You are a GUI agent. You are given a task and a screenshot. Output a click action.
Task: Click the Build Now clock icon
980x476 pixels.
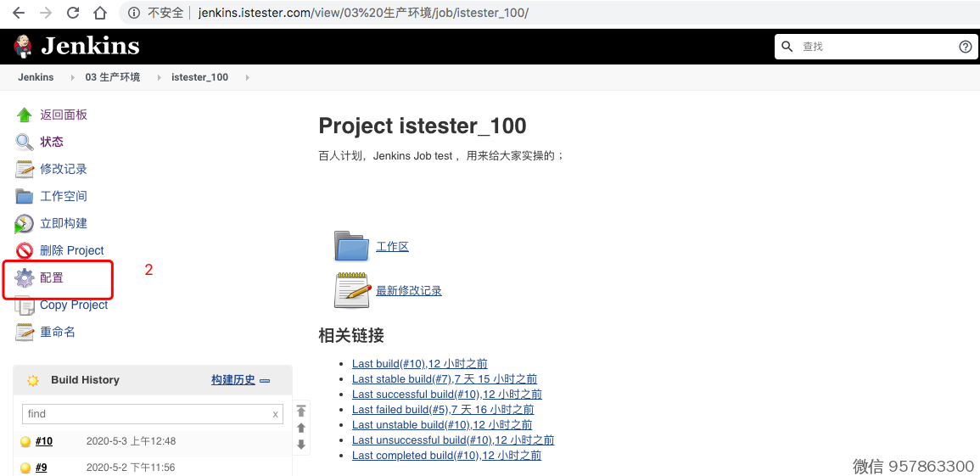tap(25, 223)
